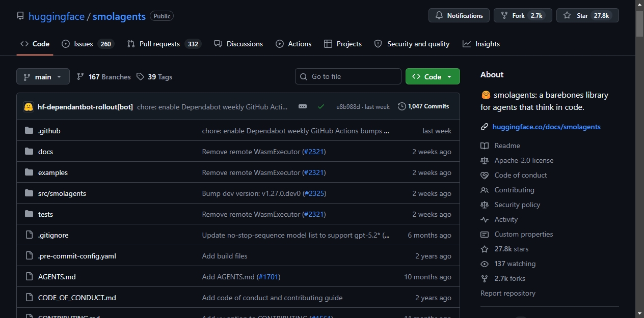Open the huggingface owner link
644x318 pixels.
click(x=57, y=16)
